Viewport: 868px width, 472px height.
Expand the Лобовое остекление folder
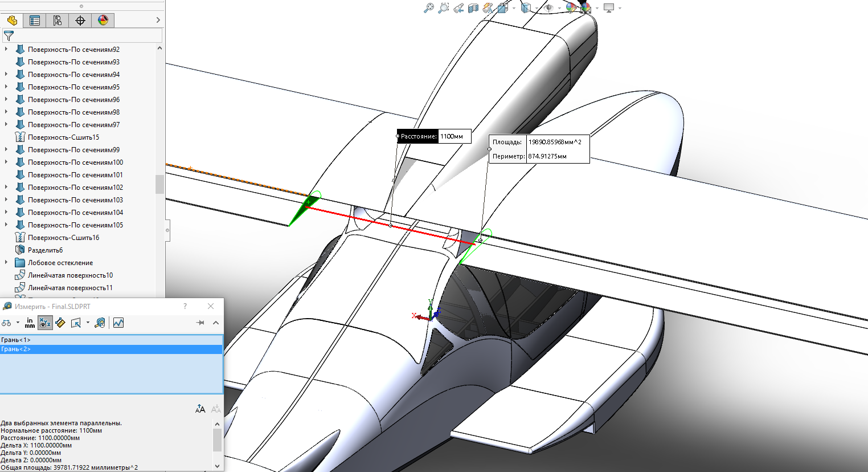coord(6,263)
